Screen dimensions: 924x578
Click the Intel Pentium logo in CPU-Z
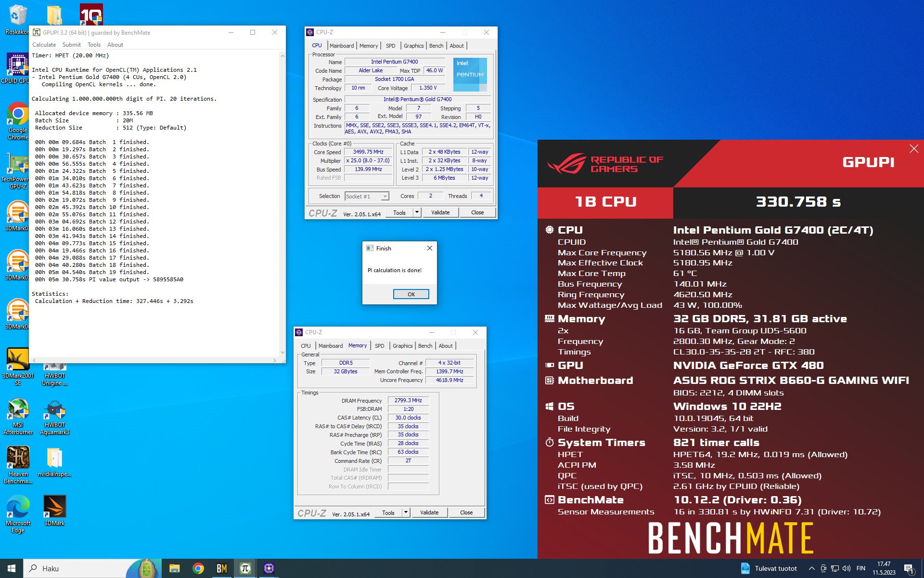[x=470, y=75]
